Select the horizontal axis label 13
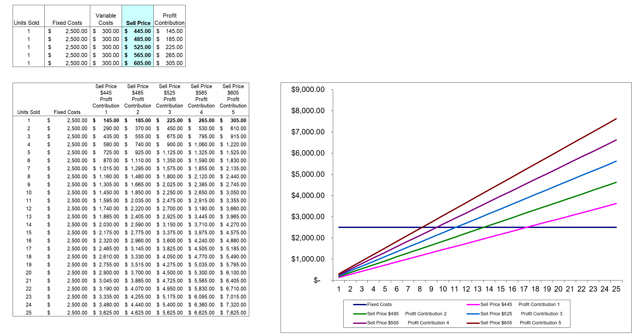The height and width of the screenshot is (336, 644). [x=478, y=289]
